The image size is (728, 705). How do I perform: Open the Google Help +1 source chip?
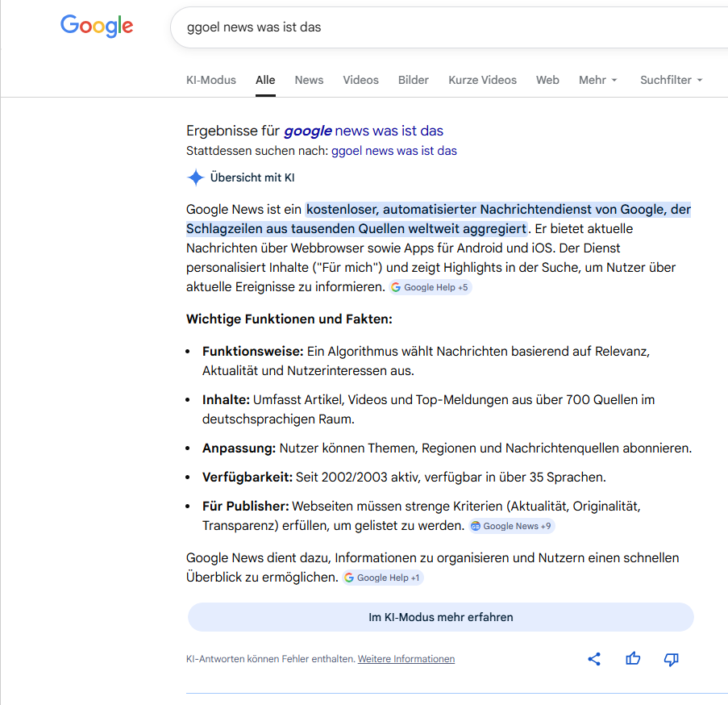click(383, 578)
